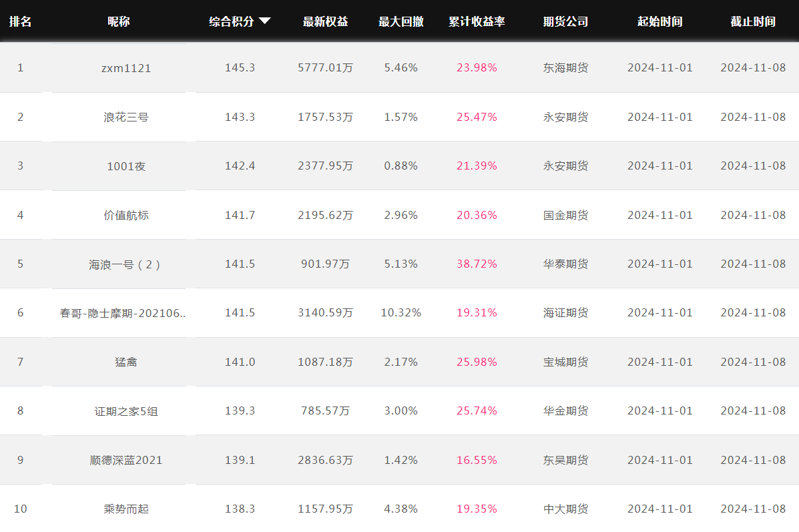Select equity value 5777.01万

(x=325, y=68)
